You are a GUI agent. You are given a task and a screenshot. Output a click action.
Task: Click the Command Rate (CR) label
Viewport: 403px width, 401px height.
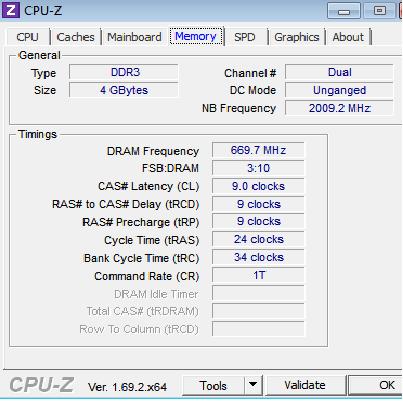146,276
